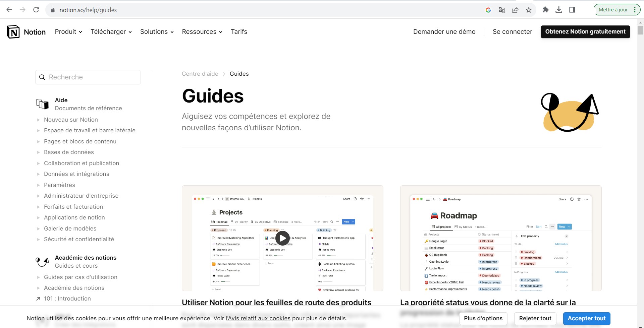
Task: Click the browser reload page icon
Action: point(36,10)
